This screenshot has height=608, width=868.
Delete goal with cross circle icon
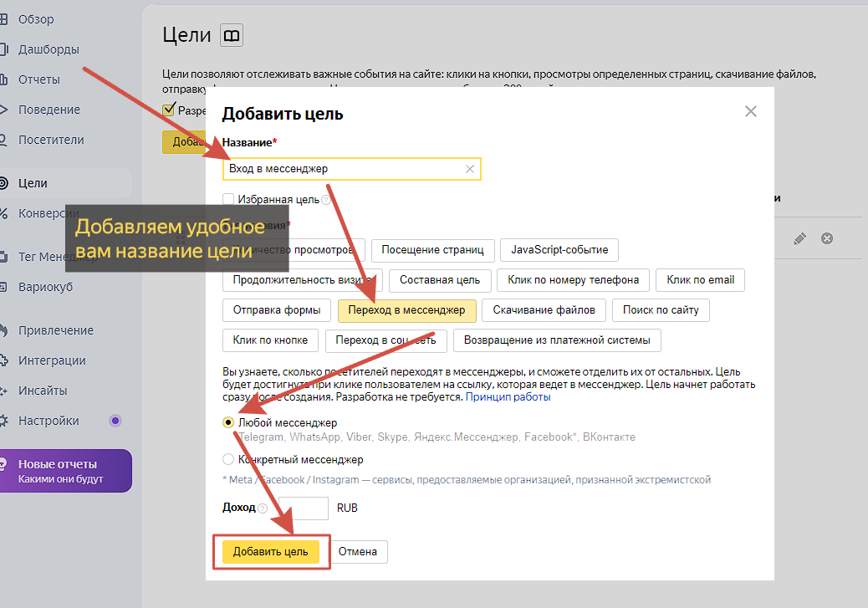[827, 238]
